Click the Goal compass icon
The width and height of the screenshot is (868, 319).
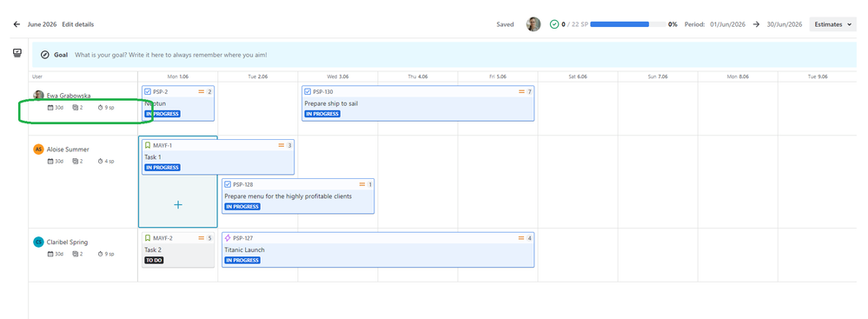45,55
